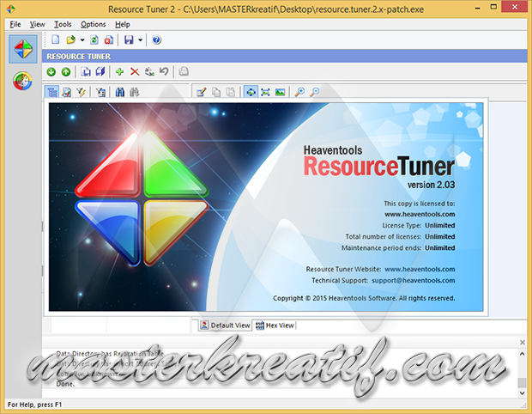Open the Options menu
Viewport: 532px width, 414px height.
coord(94,24)
